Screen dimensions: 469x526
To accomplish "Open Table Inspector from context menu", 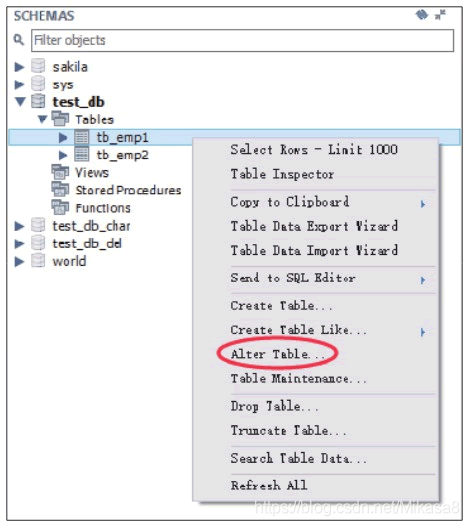I will click(282, 174).
